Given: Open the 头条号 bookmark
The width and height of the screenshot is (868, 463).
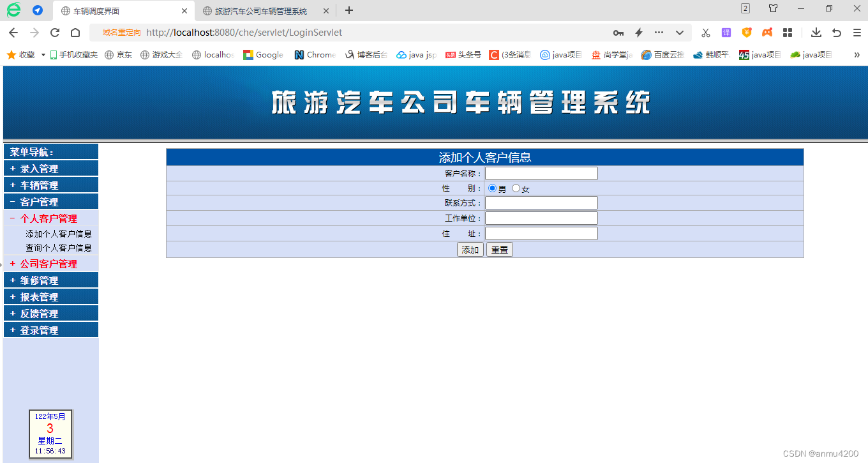Looking at the screenshot, I should (463, 55).
